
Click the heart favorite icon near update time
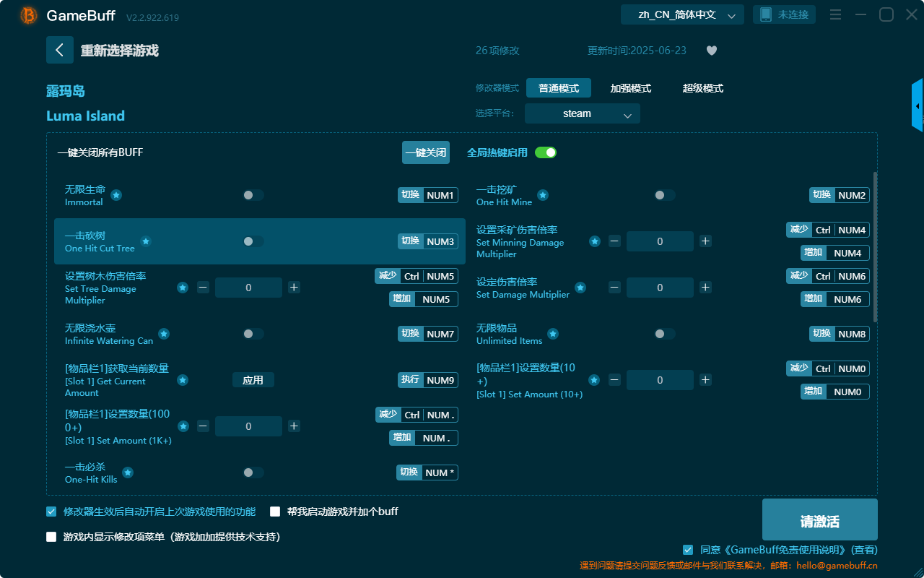[x=711, y=51]
